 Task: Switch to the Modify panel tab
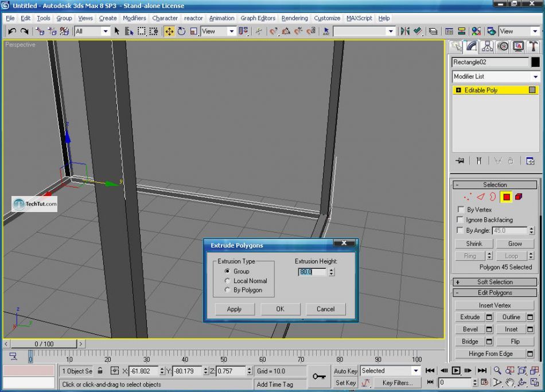click(472, 46)
